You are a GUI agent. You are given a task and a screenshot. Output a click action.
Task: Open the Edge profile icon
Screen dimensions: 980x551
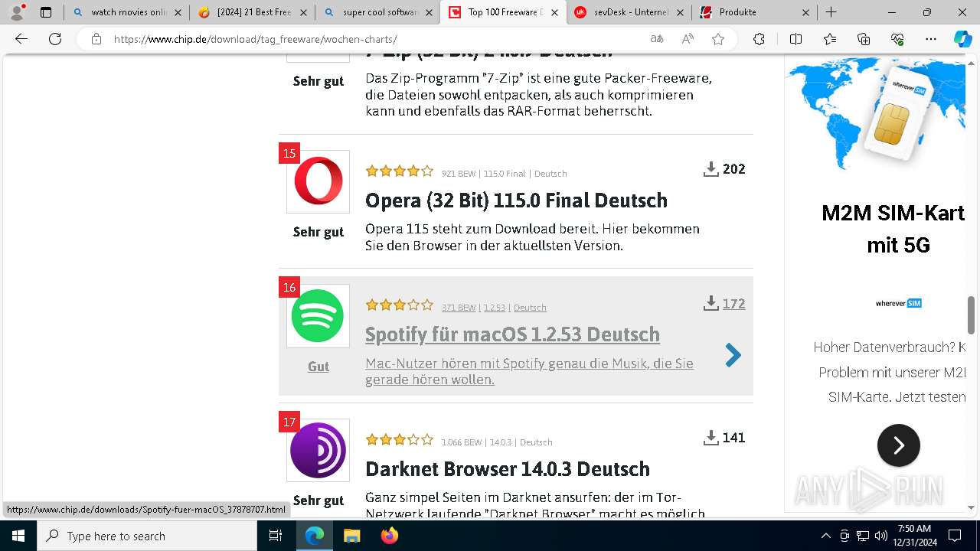17,12
